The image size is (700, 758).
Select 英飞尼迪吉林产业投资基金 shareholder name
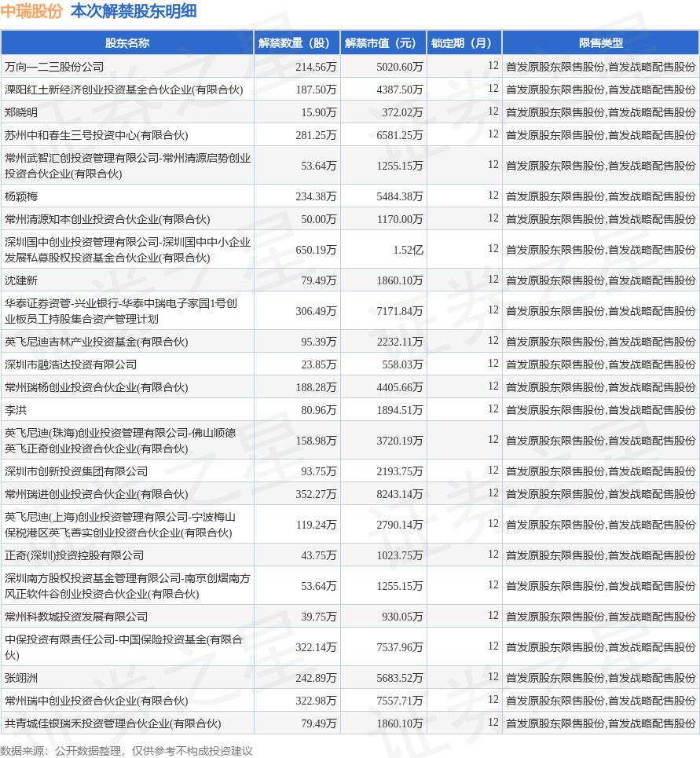click(96, 342)
